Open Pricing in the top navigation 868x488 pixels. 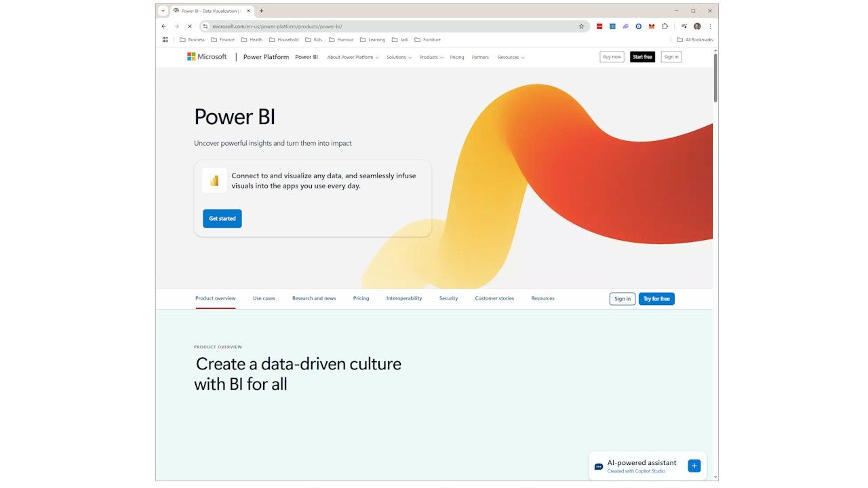click(x=457, y=58)
